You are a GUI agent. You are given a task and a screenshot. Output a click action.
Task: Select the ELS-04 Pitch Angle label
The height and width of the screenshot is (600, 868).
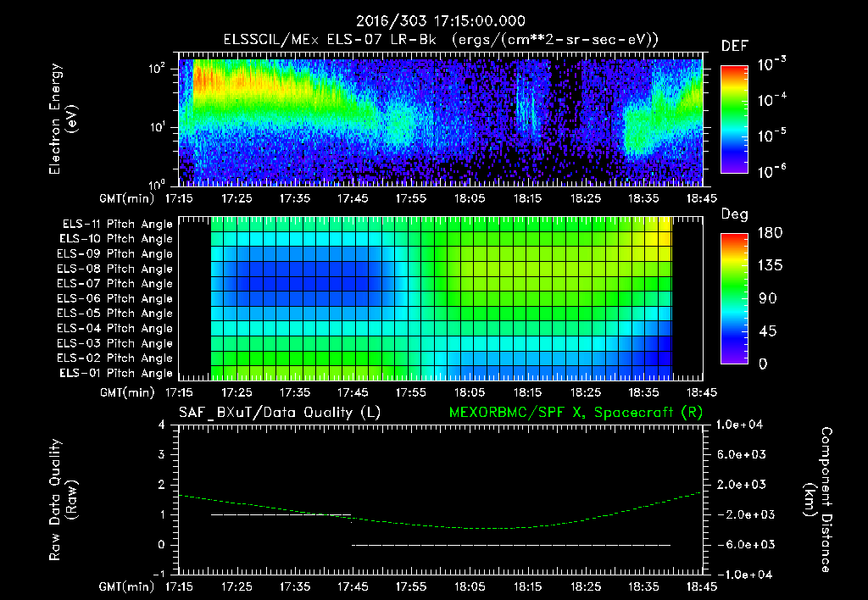coord(114,328)
